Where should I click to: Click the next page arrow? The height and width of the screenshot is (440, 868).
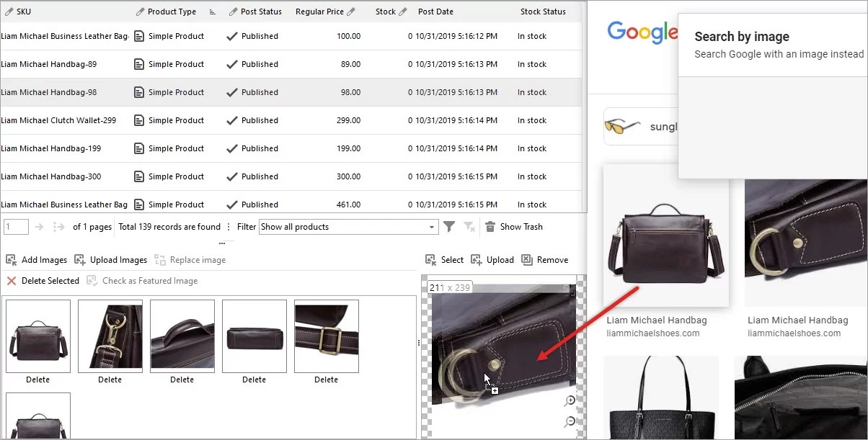tap(39, 227)
